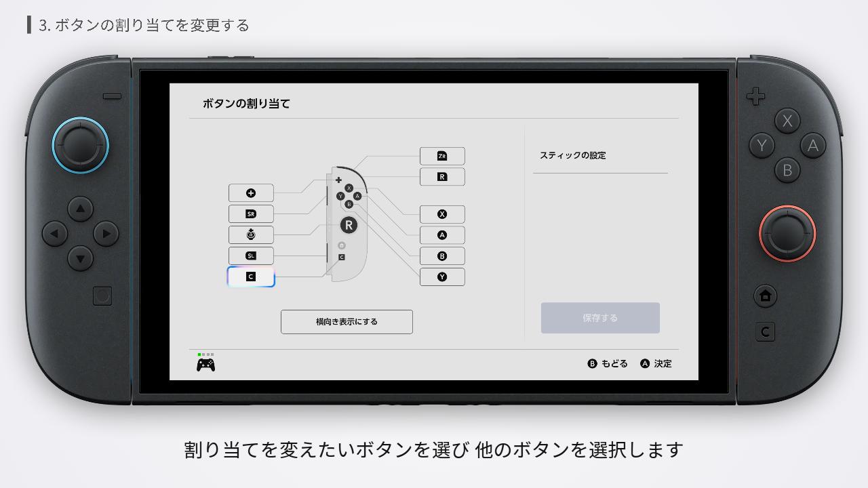
Task: Select the B button mapping entry
Action: coord(442,256)
